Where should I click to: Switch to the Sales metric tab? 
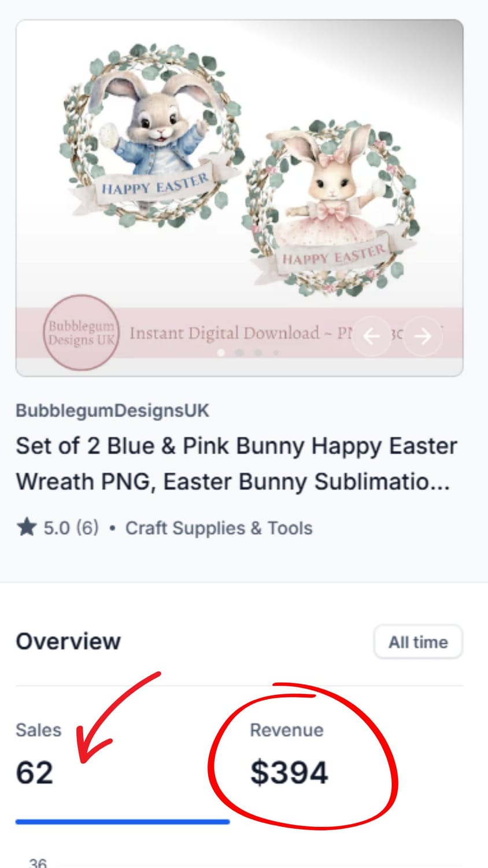coord(123,755)
